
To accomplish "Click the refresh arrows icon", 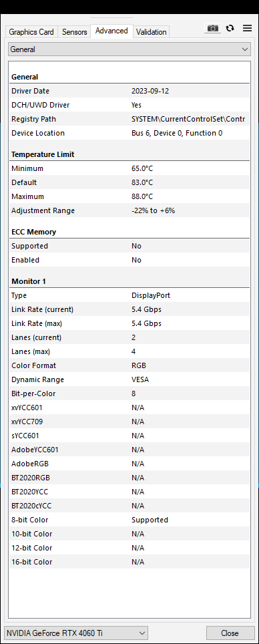I will 230,28.
